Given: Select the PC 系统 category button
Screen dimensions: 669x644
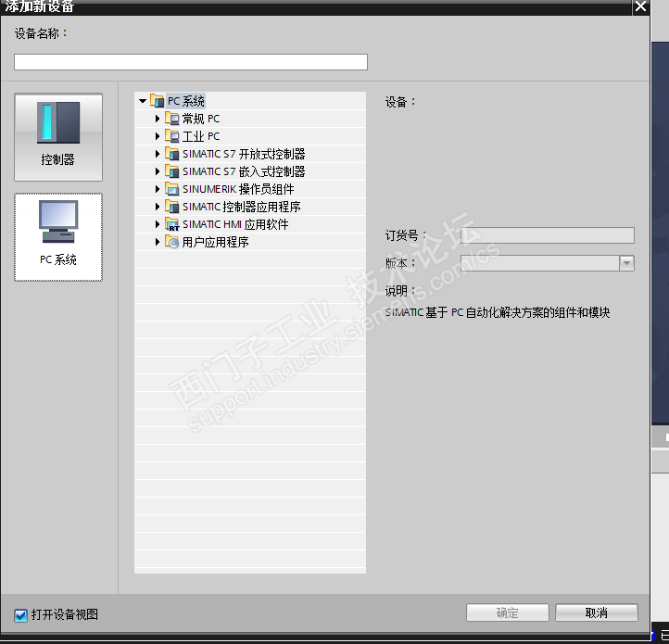Looking at the screenshot, I should [x=58, y=237].
